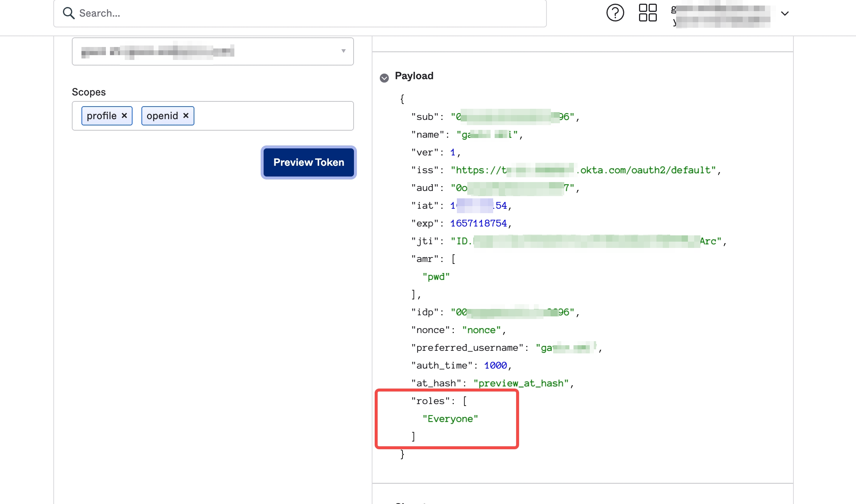Click the Payload heading text
Viewport: 856px width, 504px height.
(414, 76)
